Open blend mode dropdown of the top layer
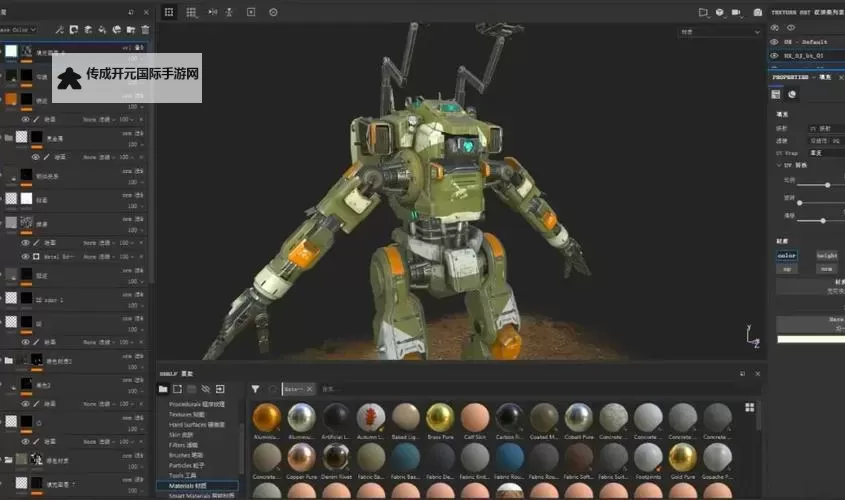This screenshot has height=500, width=845. (x=134, y=47)
